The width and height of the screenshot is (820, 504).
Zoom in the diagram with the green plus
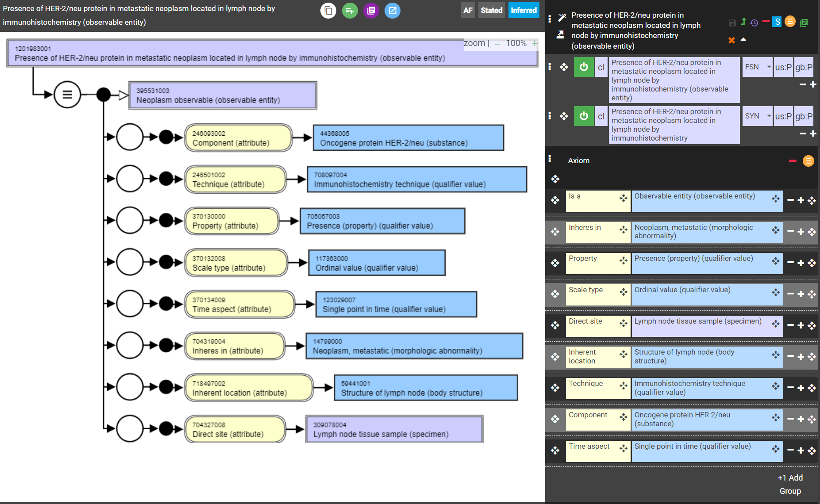pyautogui.click(x=535, y=43)
